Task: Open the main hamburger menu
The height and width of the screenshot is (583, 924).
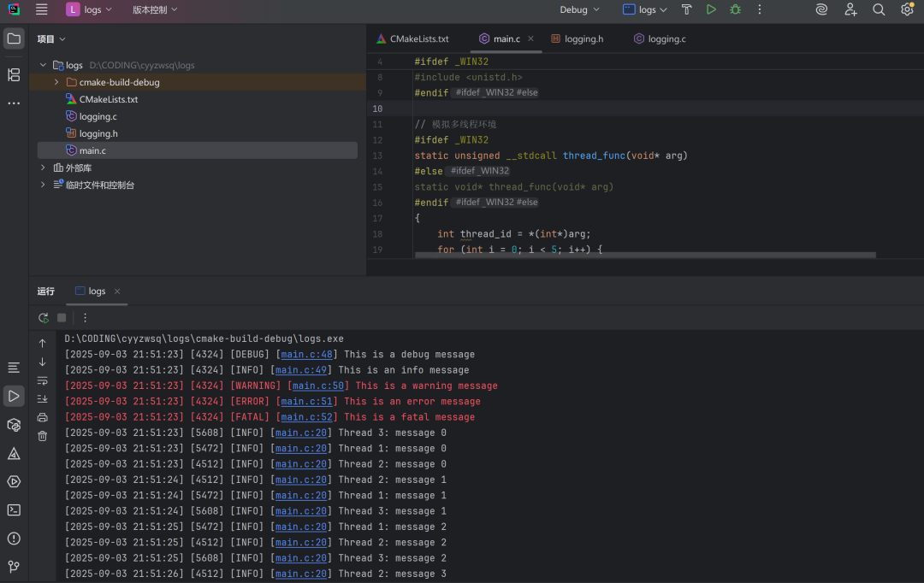Action: (41, 9)
